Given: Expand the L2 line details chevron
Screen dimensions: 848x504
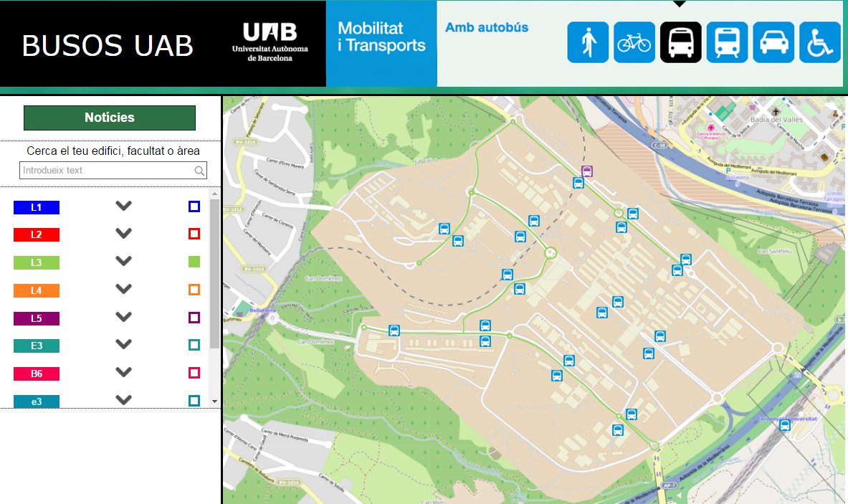Looking at the screenshot, I should (x=124, y=234).
